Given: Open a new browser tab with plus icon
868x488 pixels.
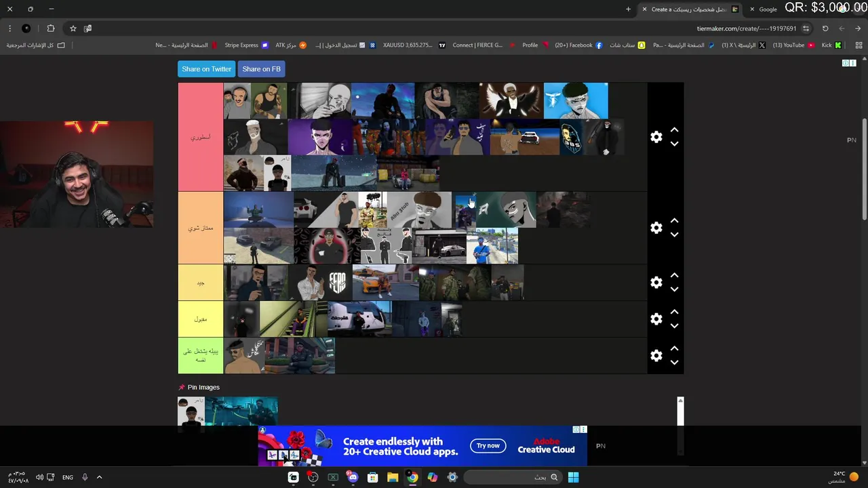Looking at the screenshot, I should [x=628, y=9].
